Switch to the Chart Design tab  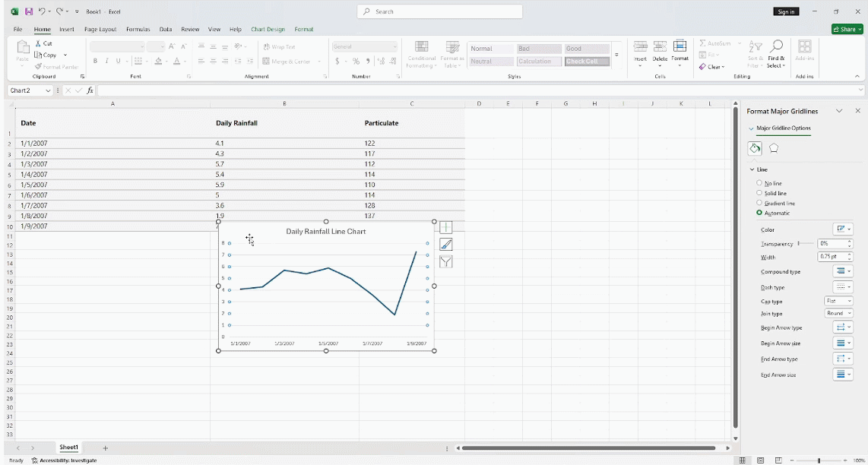[x=268, y=29]
